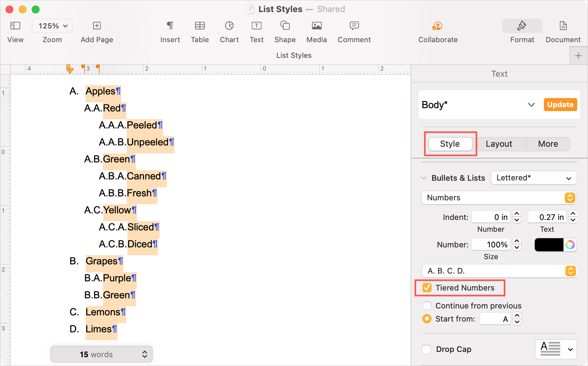
Task: Enable the Drop Cap checkbox
Action: [x=426, y=349]
